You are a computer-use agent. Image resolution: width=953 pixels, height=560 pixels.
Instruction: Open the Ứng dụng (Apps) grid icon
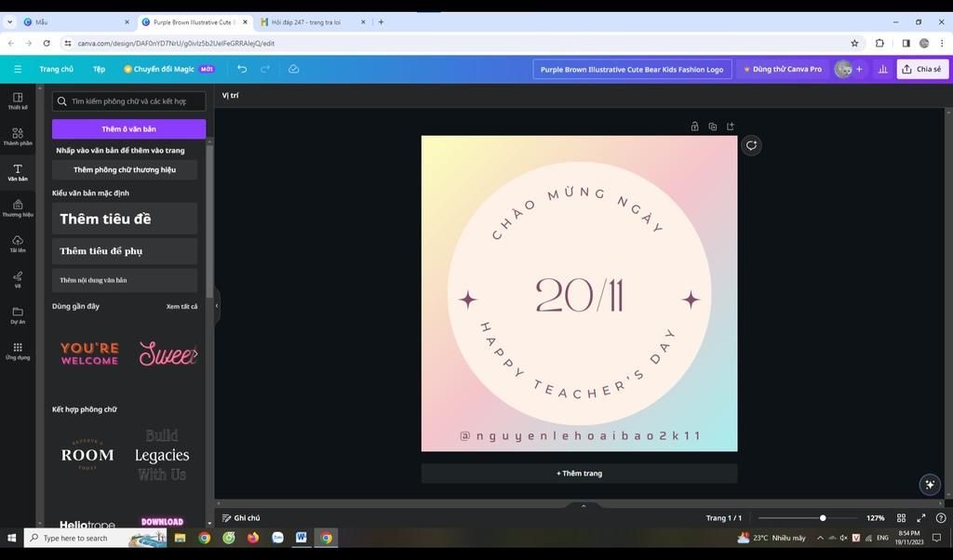18,350
